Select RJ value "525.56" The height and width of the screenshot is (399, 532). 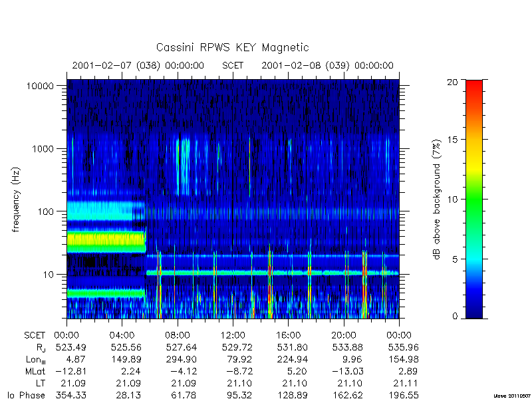[x=126, y=347]
